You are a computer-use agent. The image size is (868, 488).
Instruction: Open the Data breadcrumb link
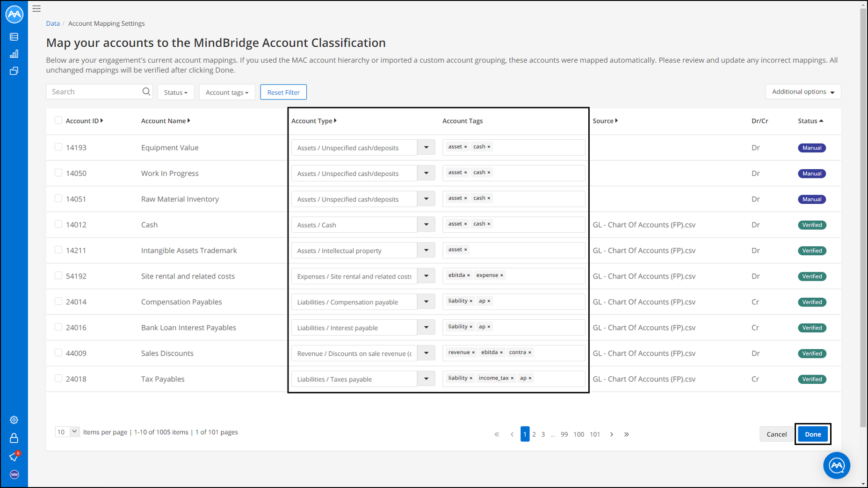click(x=53, y=23)
